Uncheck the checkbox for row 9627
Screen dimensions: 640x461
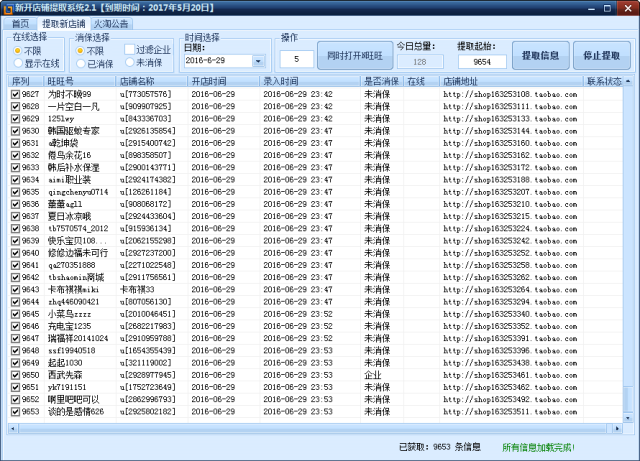click(16, 94)
